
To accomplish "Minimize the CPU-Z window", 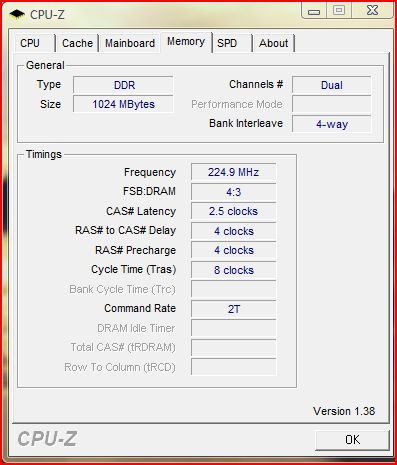I will (x=314, y=11).
